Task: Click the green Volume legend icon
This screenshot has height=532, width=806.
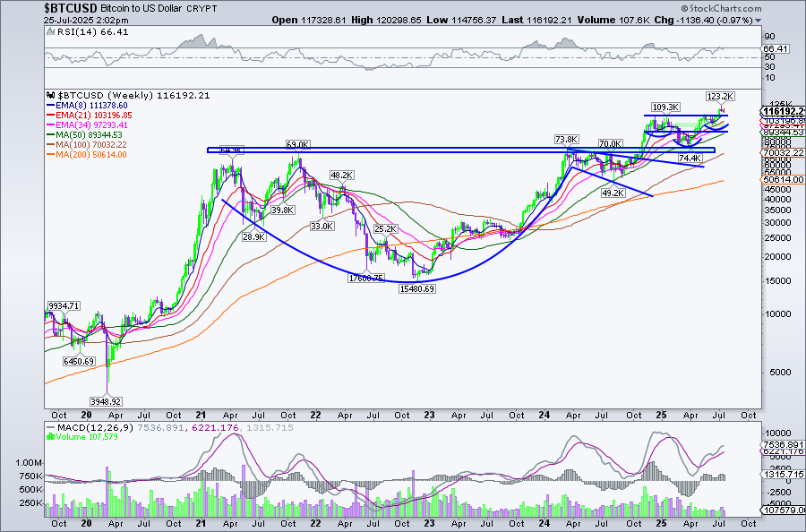Action: tap(50, 436)
